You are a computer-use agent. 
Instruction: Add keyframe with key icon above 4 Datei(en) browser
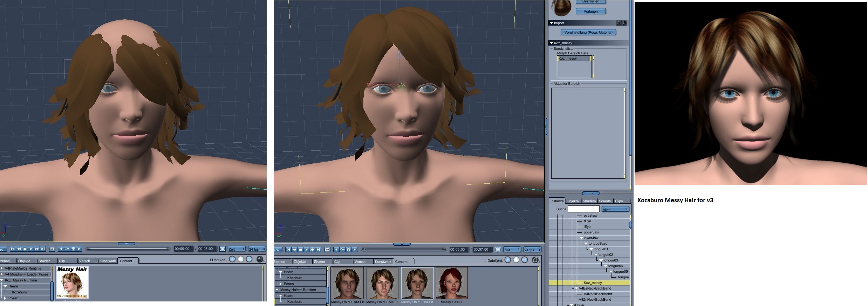click(x=342, y=250)
